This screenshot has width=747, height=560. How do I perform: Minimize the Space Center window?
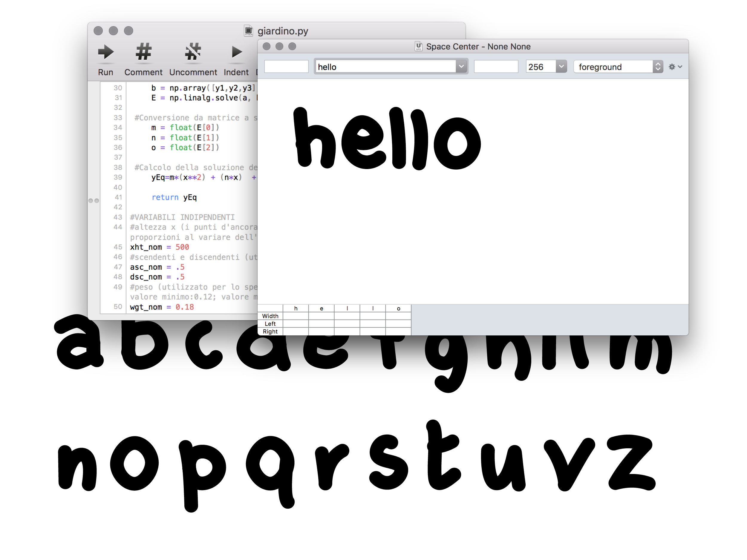(x=279, y=46)
